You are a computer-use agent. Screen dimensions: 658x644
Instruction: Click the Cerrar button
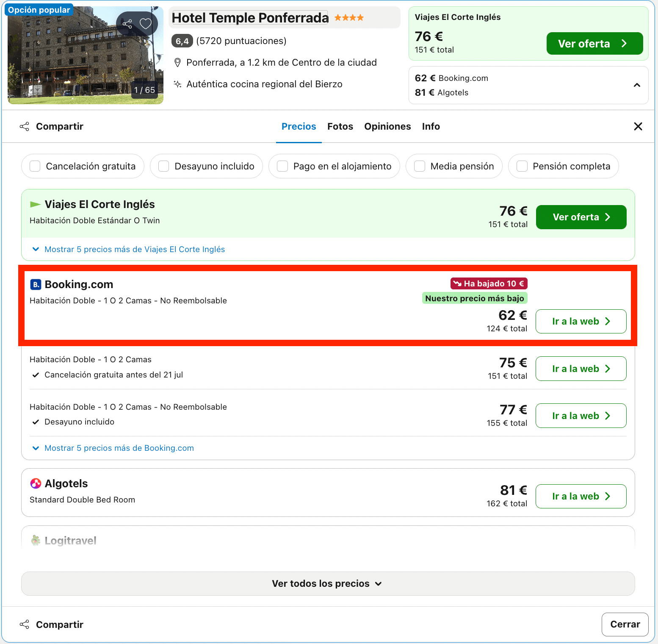[625, 624]
